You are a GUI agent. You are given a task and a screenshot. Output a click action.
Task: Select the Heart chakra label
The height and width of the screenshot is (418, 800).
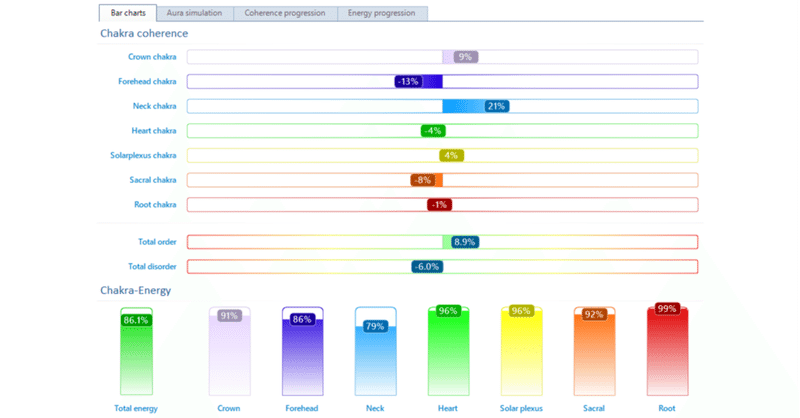click(x=154, y=131)
